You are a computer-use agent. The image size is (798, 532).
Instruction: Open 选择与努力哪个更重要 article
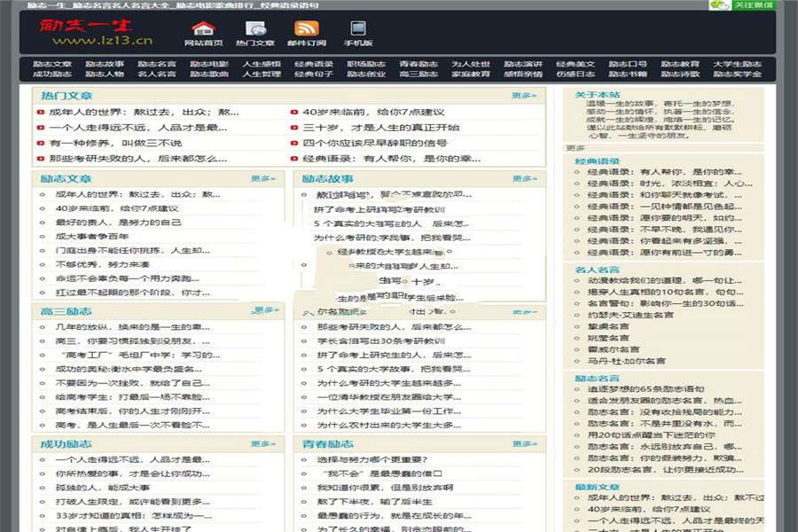(372, 459)
